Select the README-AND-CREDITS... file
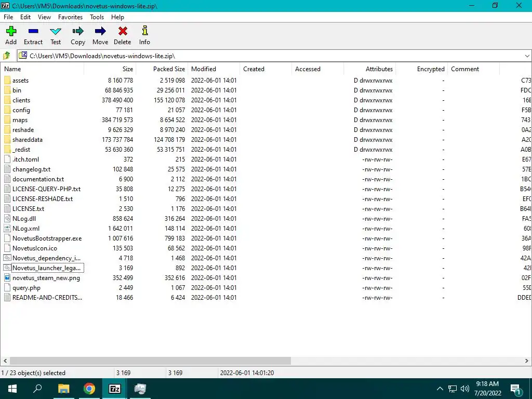Image resolution: width=532 pixels, height=399 pixels. [x=47, y=298]
